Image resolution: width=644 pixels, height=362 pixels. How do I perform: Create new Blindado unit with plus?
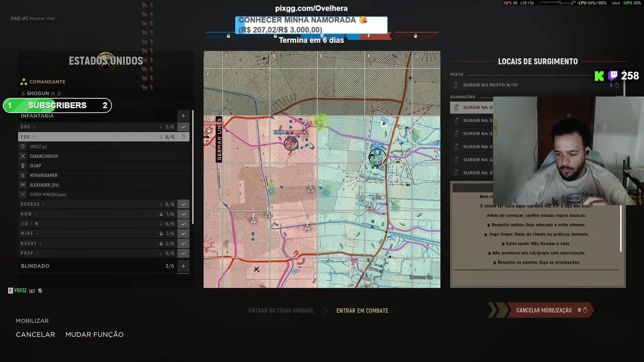[183, 266]
